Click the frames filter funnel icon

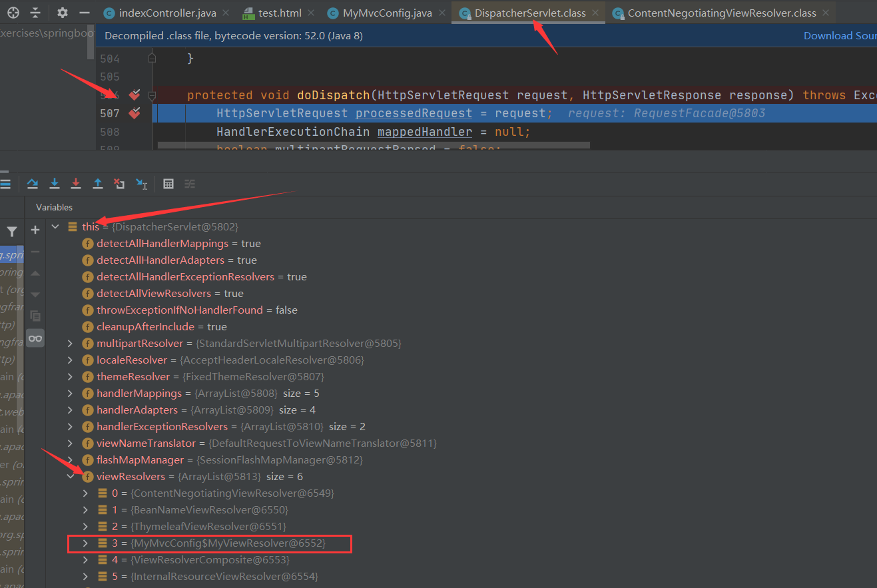click(12, 232)
